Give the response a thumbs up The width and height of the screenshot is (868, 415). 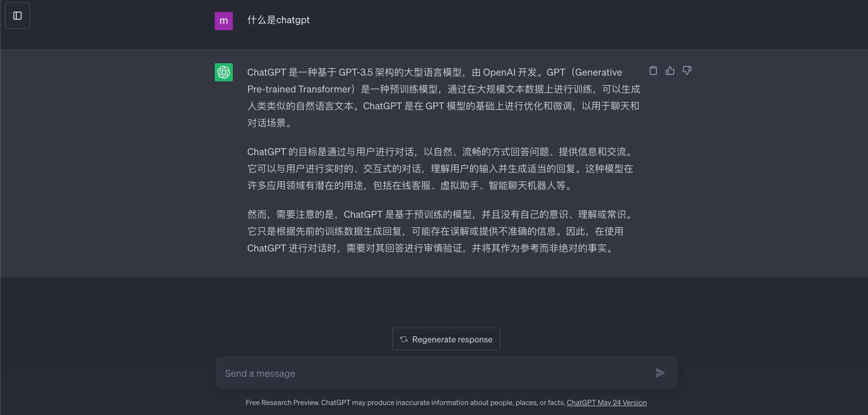coord(670,71)
